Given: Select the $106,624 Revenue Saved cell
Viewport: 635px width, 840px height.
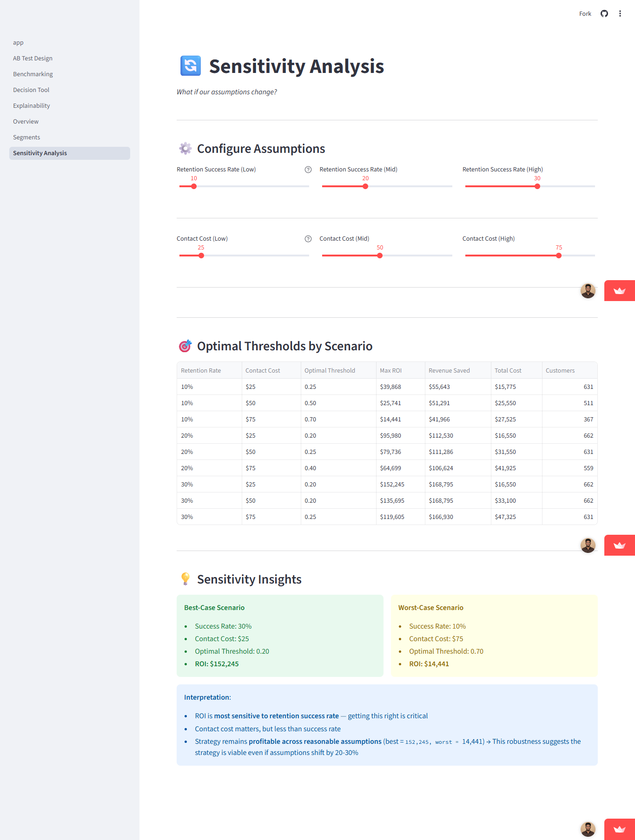Looking at the screenshot, I should (x=458, y=468).
